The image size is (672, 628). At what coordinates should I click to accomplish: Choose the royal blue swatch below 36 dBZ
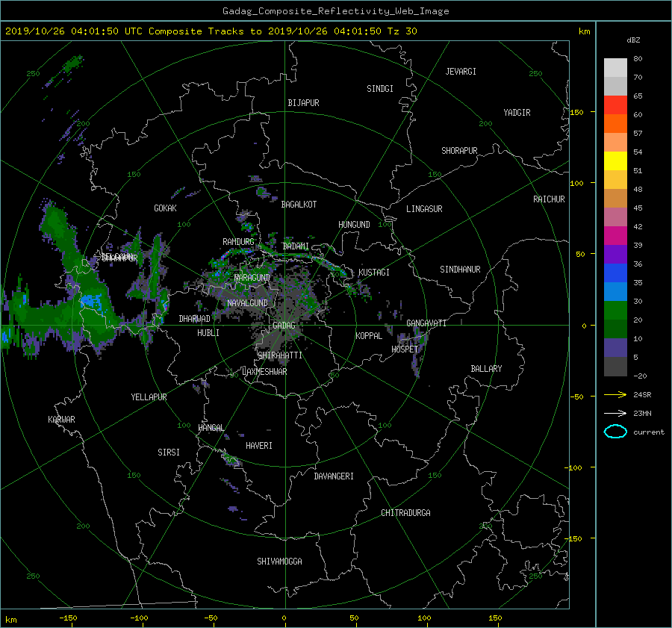[615, 273]
